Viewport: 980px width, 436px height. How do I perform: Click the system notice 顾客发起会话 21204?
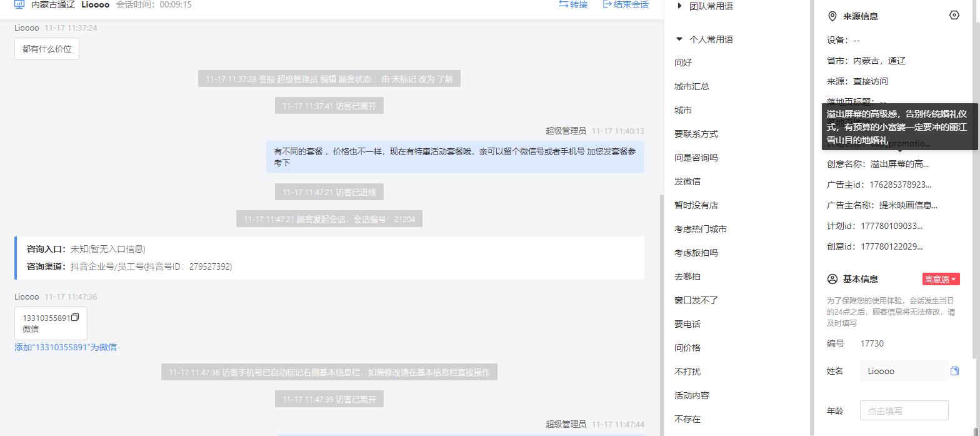pyautogui.click(x=329, y=219)
